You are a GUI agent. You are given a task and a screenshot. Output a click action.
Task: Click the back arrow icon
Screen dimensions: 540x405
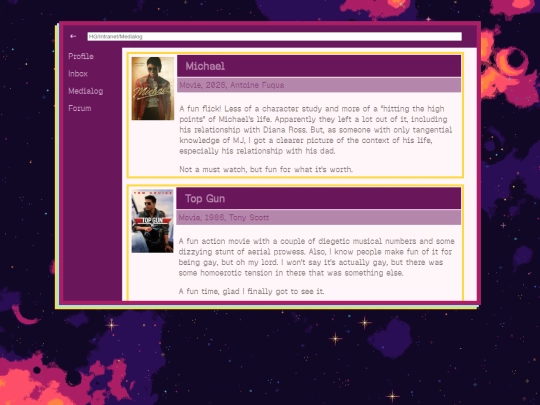(73, 36)
